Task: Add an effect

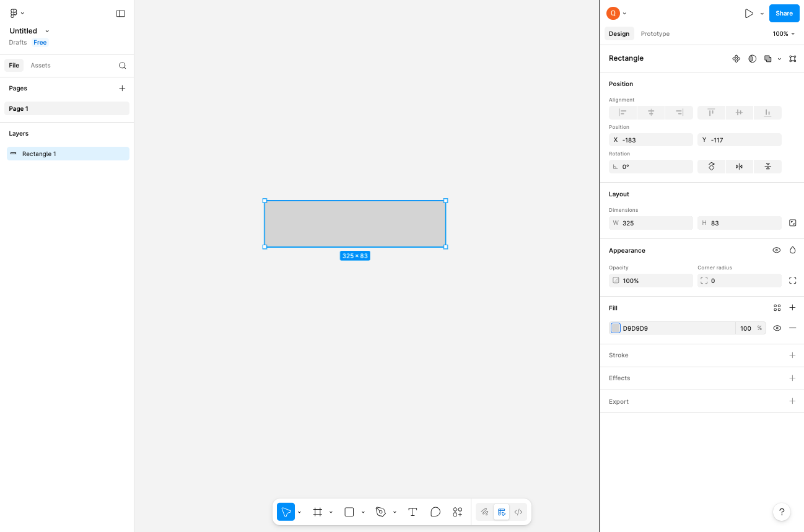Action: (x=793, y=378)
